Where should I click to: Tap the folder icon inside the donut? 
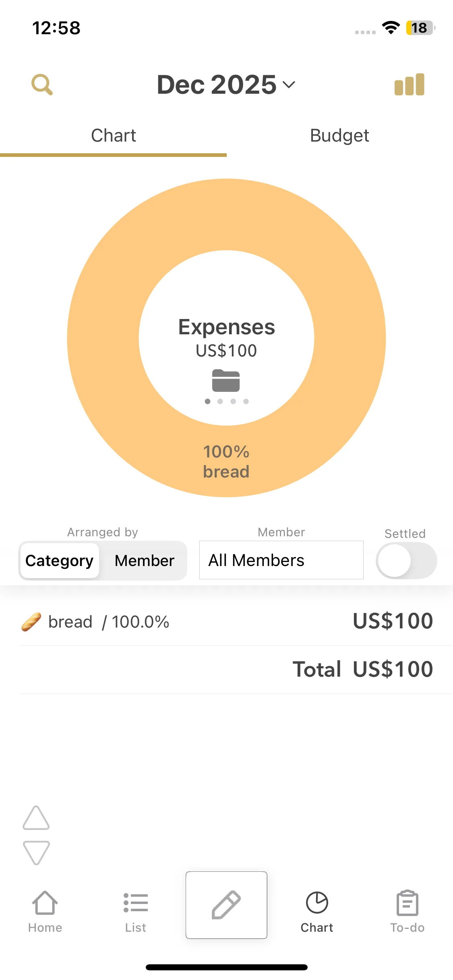[226, 381]
